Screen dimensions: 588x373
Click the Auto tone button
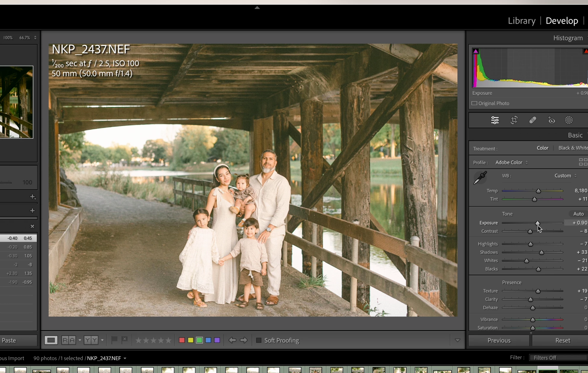point(578,214)
